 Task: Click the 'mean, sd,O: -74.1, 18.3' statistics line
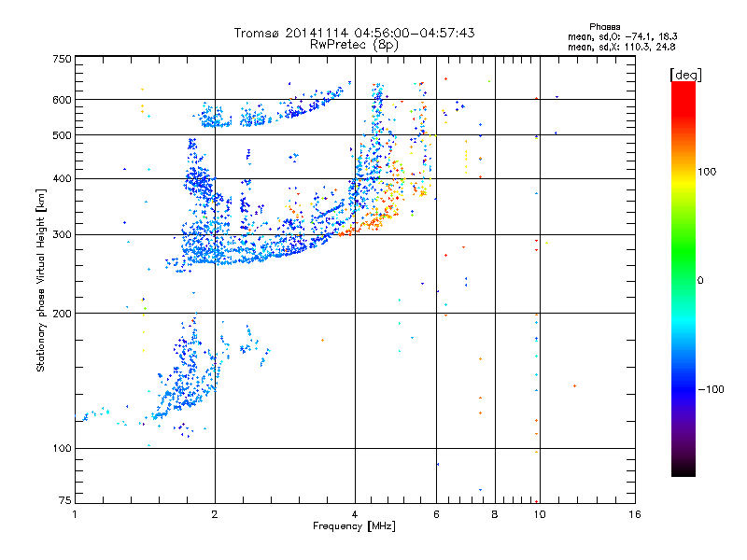coord(622,36)
